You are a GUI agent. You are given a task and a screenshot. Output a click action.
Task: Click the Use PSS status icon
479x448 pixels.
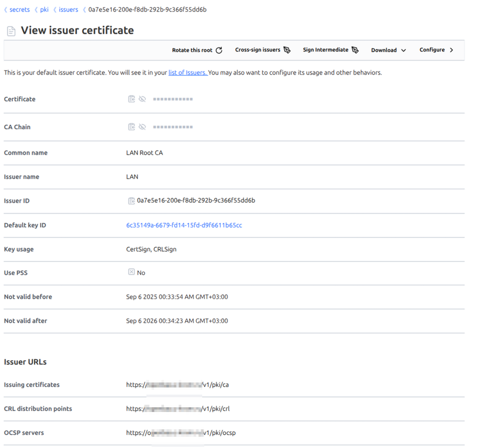pyautogui.click(x=132, y=272)
